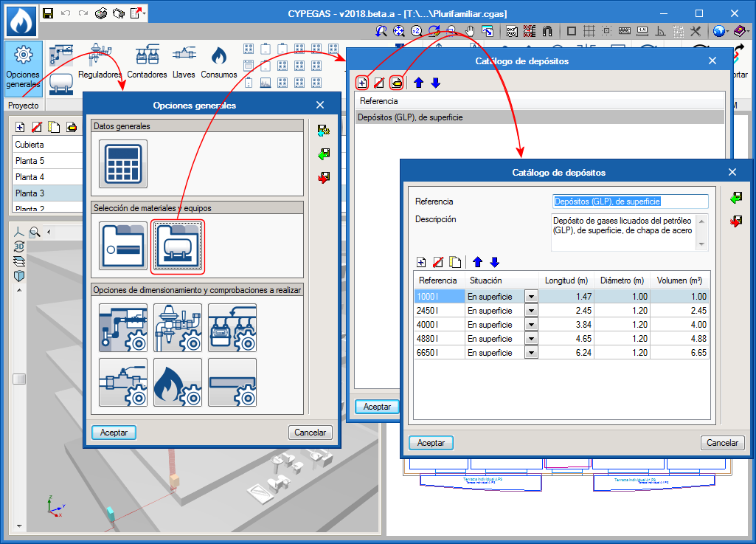Select Planta 4 in floor list
The image size is (756, 544).
tap(48, 176)
